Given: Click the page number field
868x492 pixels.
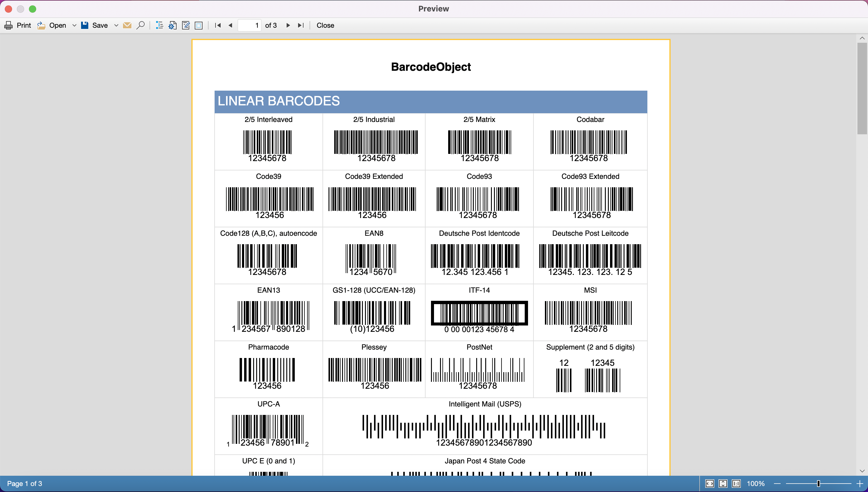Looking at the screenshot, I should (x=250, y=25).
